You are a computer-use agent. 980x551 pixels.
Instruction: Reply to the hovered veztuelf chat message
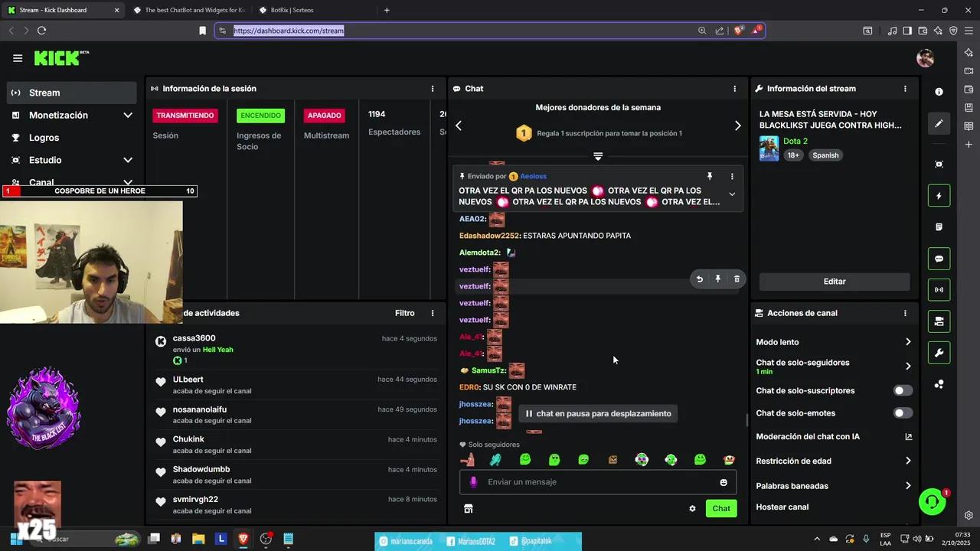point(699,279)
